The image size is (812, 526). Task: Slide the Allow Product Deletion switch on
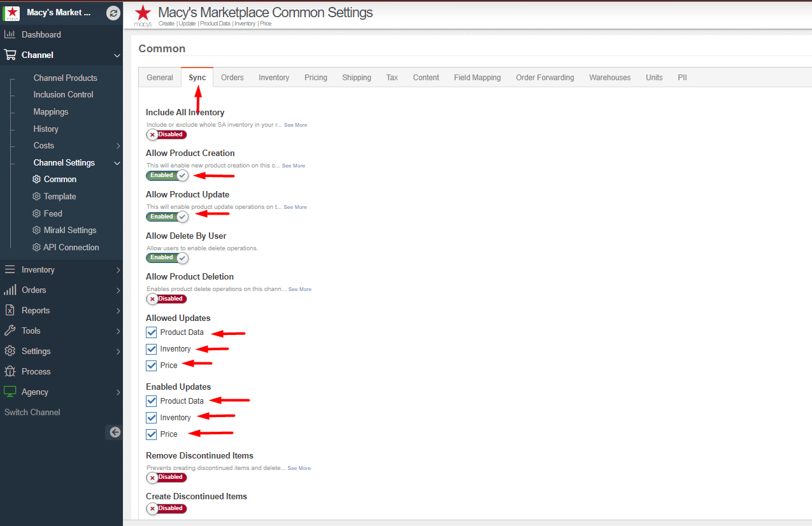[166, 299]
